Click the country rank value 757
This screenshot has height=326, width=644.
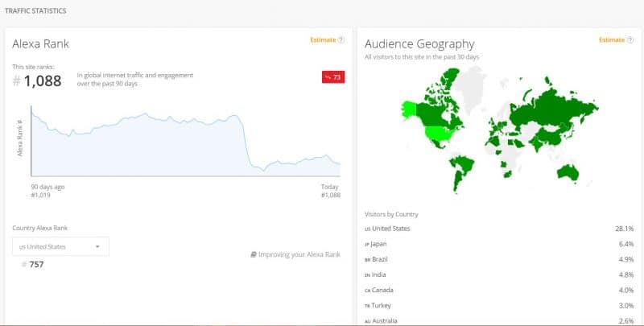[x=36, y=264]
